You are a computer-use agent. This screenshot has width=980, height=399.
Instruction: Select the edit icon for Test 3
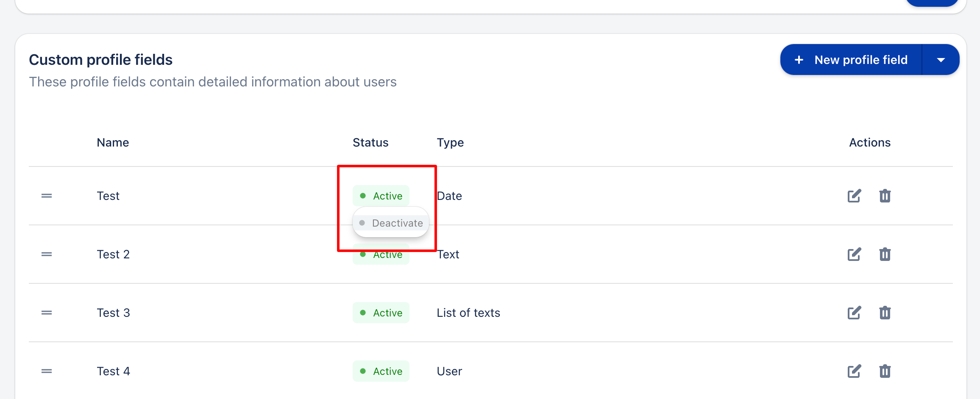[854, 313]
